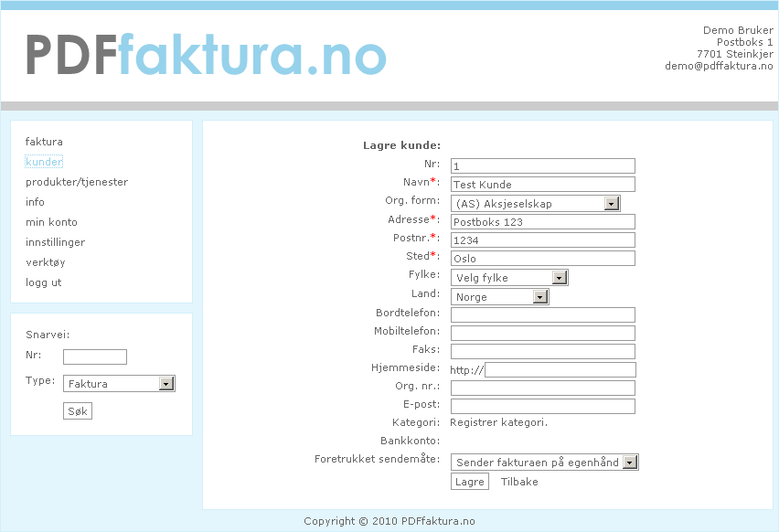The image size is (779, 532).
Task: Click the customer Nr field
Action: tap(543, 166)
